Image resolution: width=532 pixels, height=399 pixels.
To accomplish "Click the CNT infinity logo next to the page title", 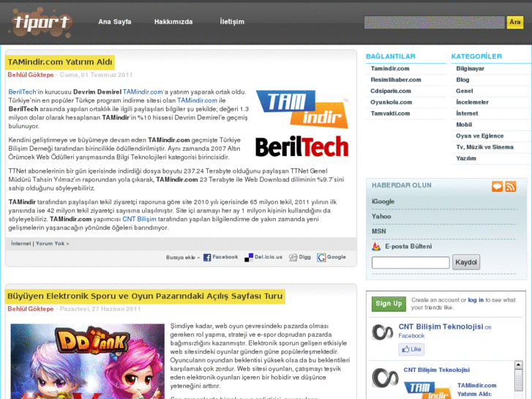I will pyautogui.click(x=383, y=332).
